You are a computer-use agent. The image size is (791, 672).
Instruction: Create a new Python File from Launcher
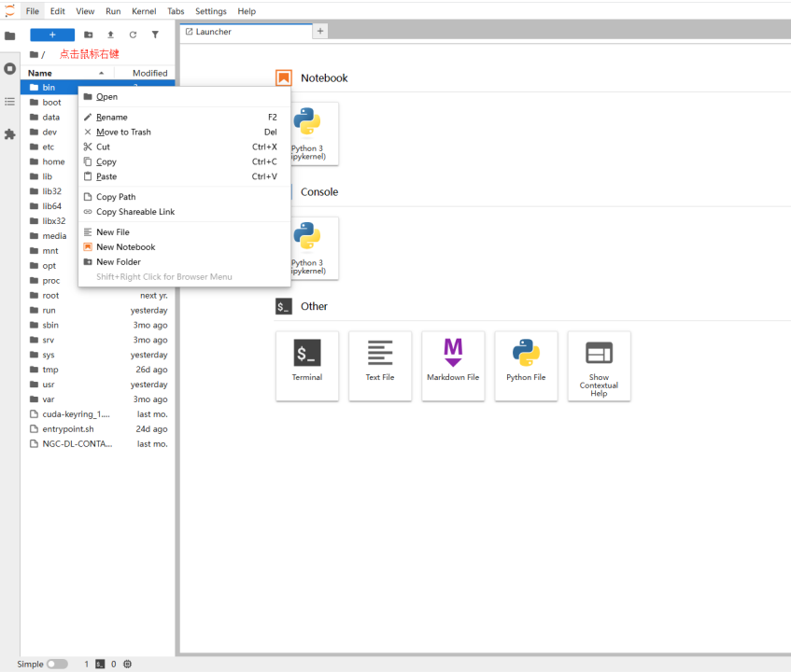click(x=526, y=366)
